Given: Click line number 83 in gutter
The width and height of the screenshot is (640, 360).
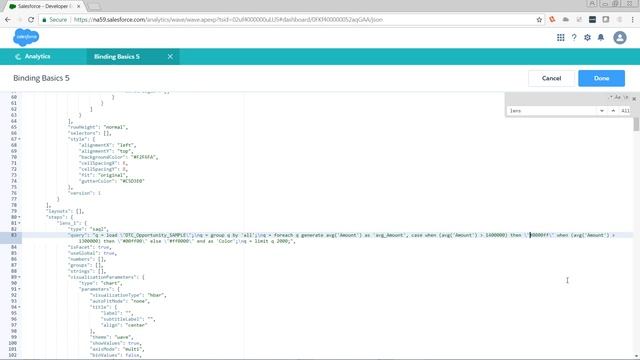Looking at the screenshot, I should 14,235.
